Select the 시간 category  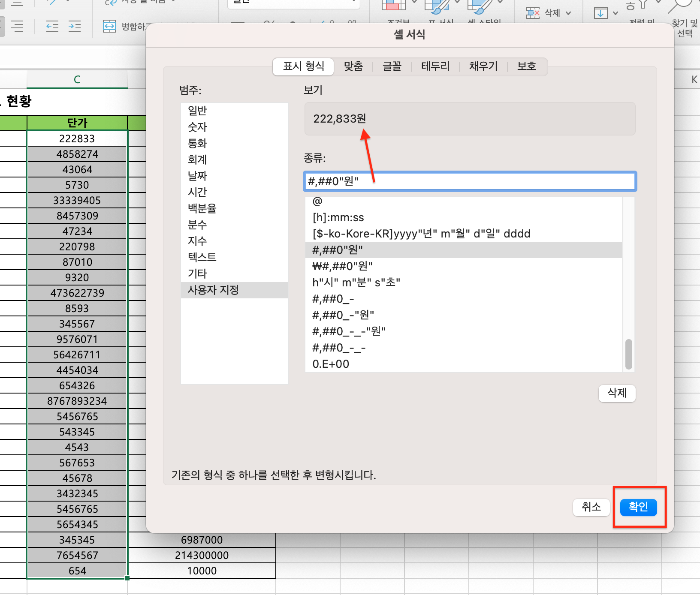point(235,192)
